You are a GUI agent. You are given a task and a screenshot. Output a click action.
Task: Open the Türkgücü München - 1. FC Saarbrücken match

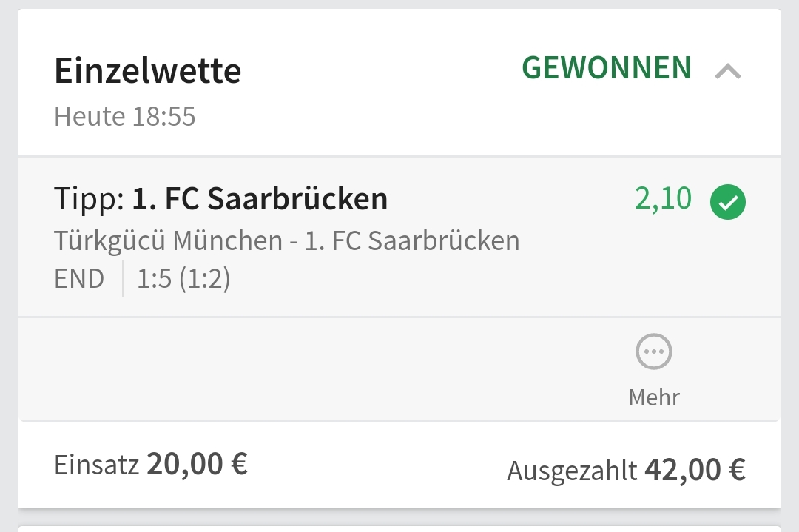pos(286,240)
